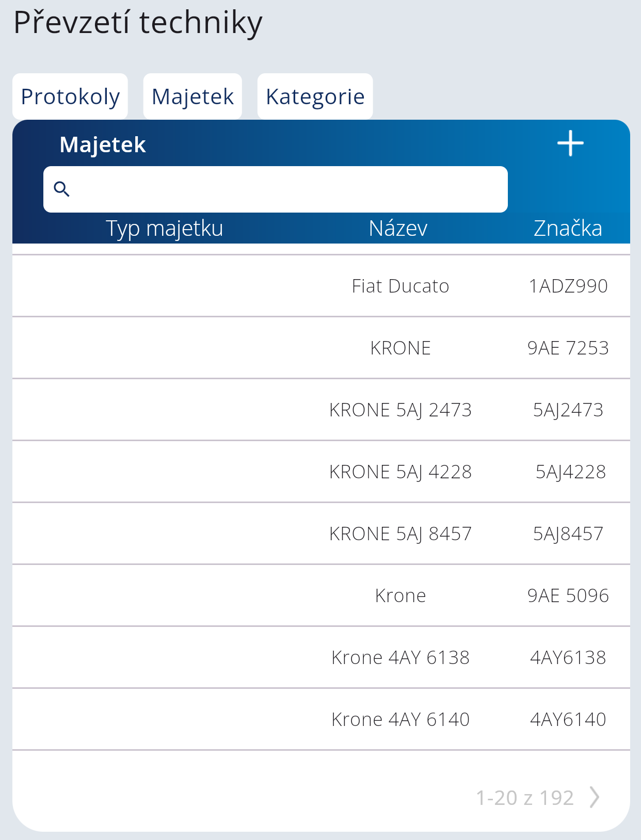641x840 pixels.
Task: Open the KRONE 5AJ 8457 entry
Action: [x=400, y=534]
